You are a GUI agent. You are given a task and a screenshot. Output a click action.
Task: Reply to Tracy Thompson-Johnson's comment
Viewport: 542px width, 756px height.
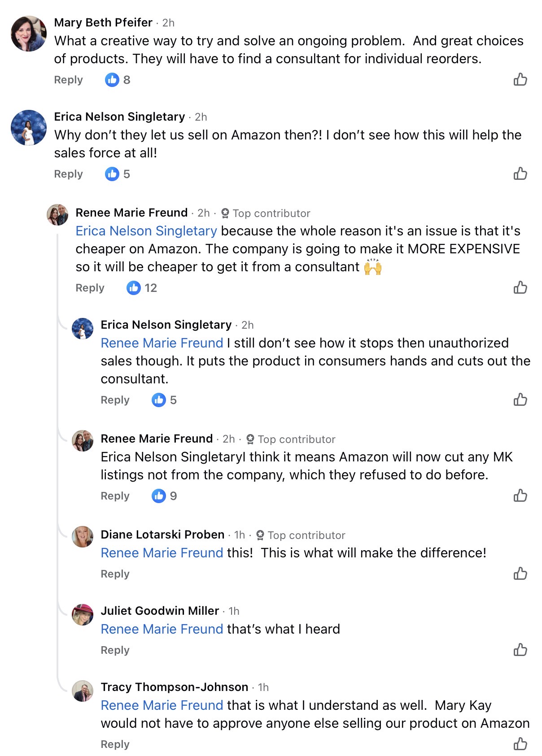point(115,744)
